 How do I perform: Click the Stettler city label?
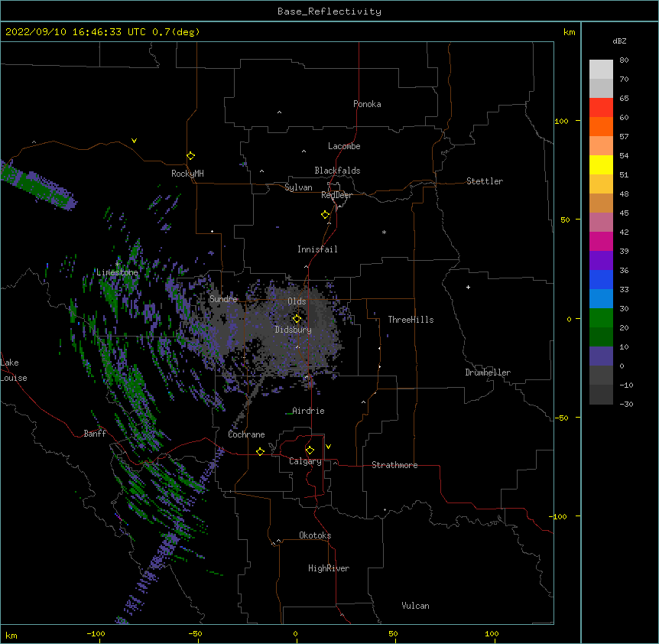click(x=485, y=181)
